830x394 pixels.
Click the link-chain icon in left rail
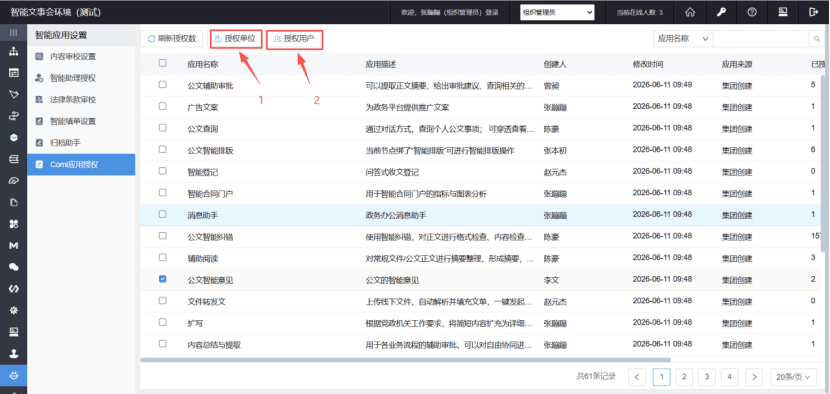tap(14, 116)
